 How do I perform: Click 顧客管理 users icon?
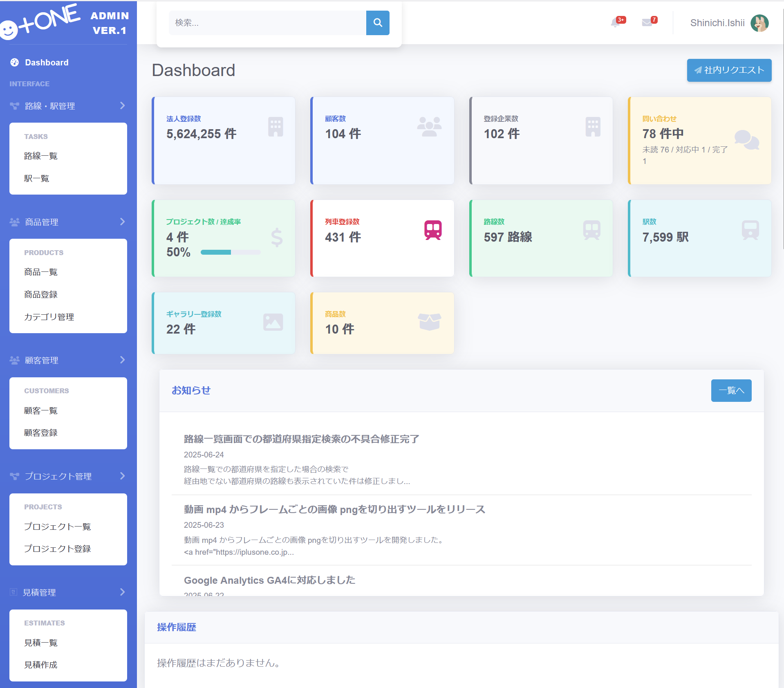[x=15, y=360]
